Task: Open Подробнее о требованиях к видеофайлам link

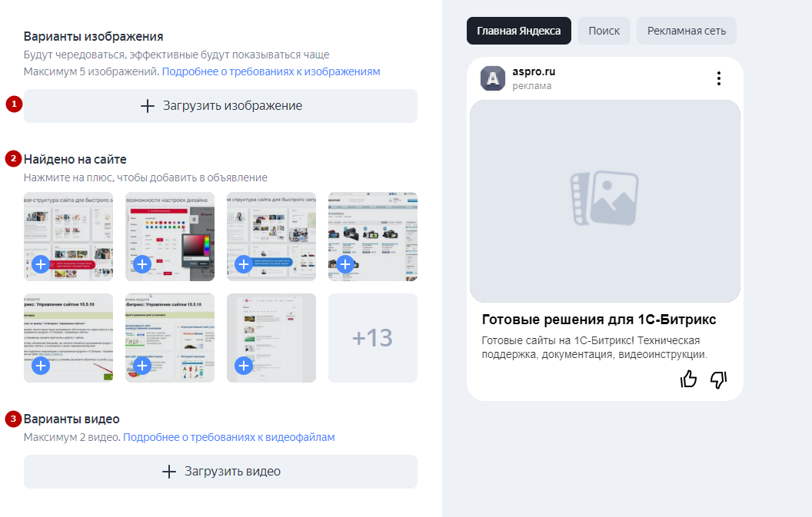Action: point(229,437)
